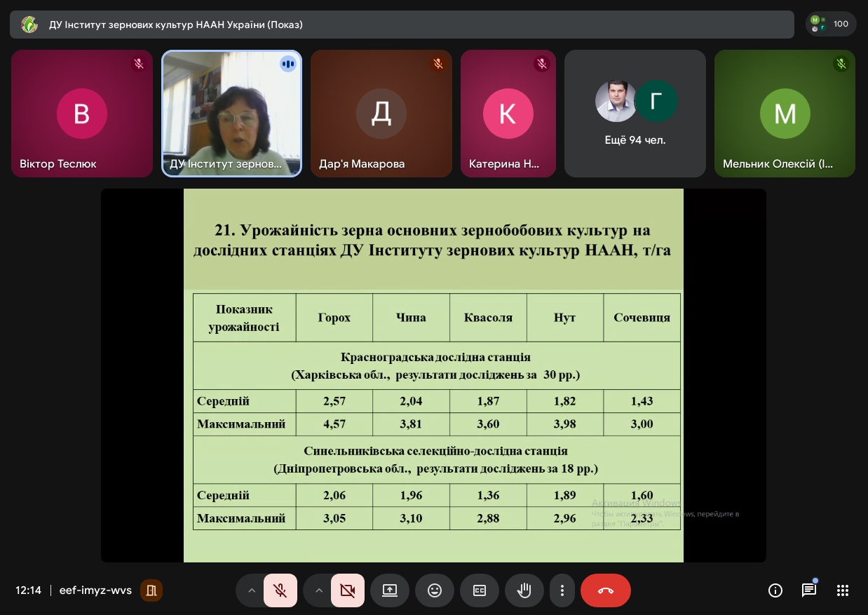The height and width of the screenshot is (615, 868).
Task: Select the active speaker video tile
Action: pyautogui.click(x=232, y=114)
